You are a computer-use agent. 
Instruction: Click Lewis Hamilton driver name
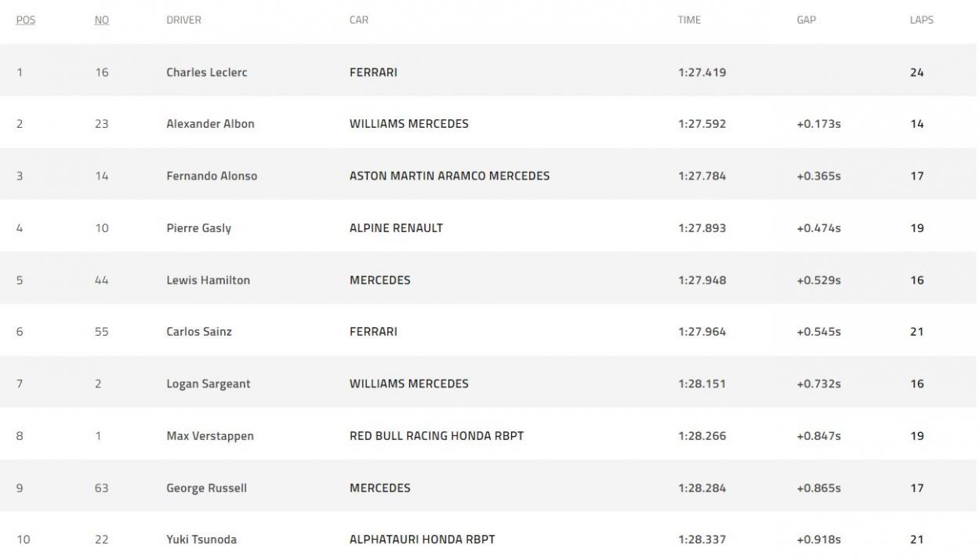(x=208, y=280)
